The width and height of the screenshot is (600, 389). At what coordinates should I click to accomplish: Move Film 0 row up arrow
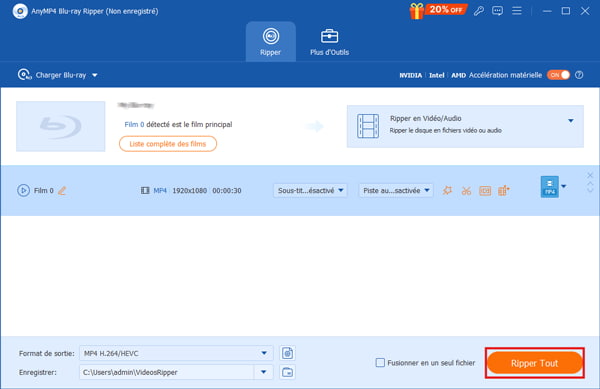pos(590,184)
